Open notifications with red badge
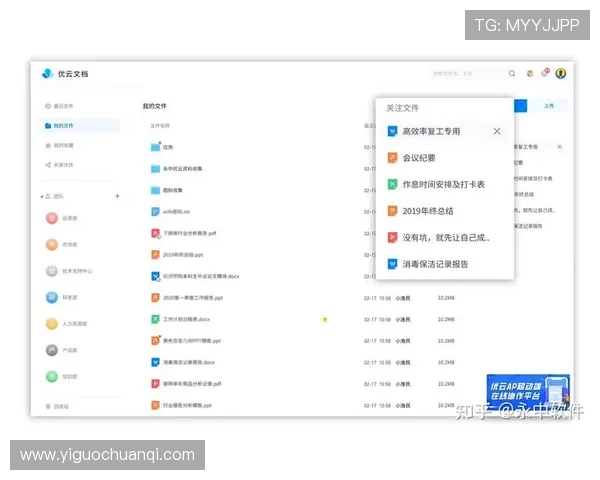This screenshot has width=600, height=480. click(545, 73)
